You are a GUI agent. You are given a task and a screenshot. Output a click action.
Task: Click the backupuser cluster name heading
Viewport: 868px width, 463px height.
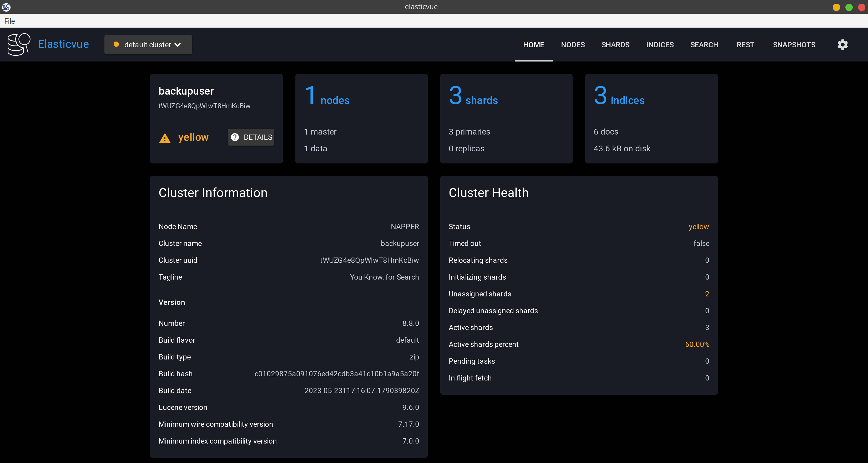(x=186, y=91)
